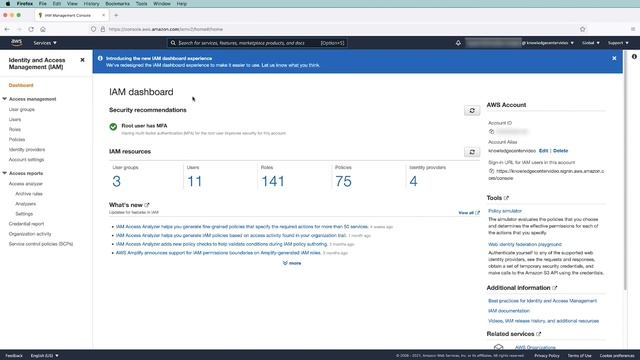Delete the account alias

pyautogui.click(x=560, y=151)
